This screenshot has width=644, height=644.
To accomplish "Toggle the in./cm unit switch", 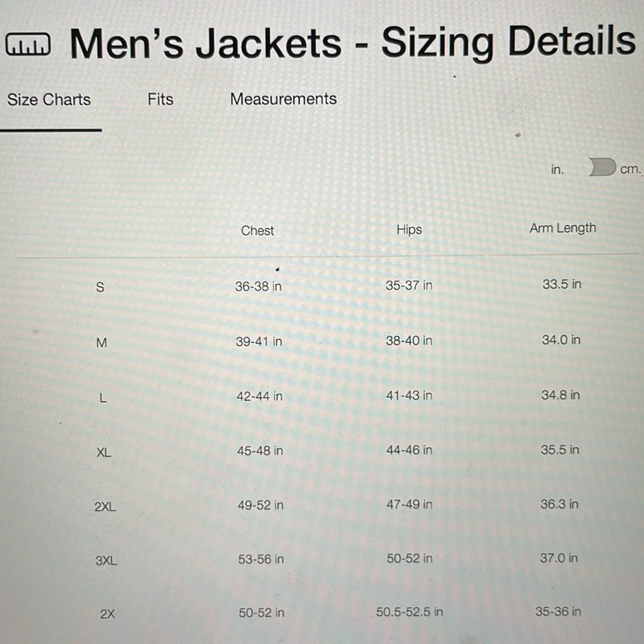I will click(602, 167).
